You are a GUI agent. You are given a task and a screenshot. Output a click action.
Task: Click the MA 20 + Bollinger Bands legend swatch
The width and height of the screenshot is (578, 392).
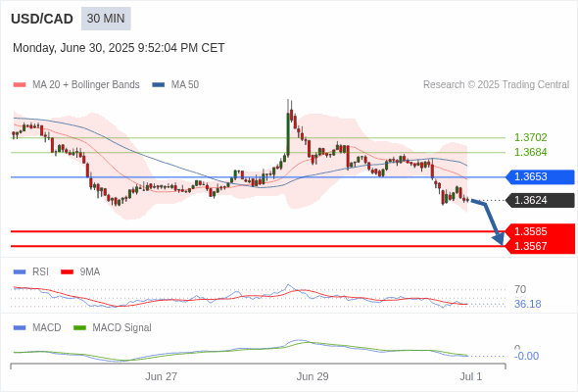pos(20,85)
